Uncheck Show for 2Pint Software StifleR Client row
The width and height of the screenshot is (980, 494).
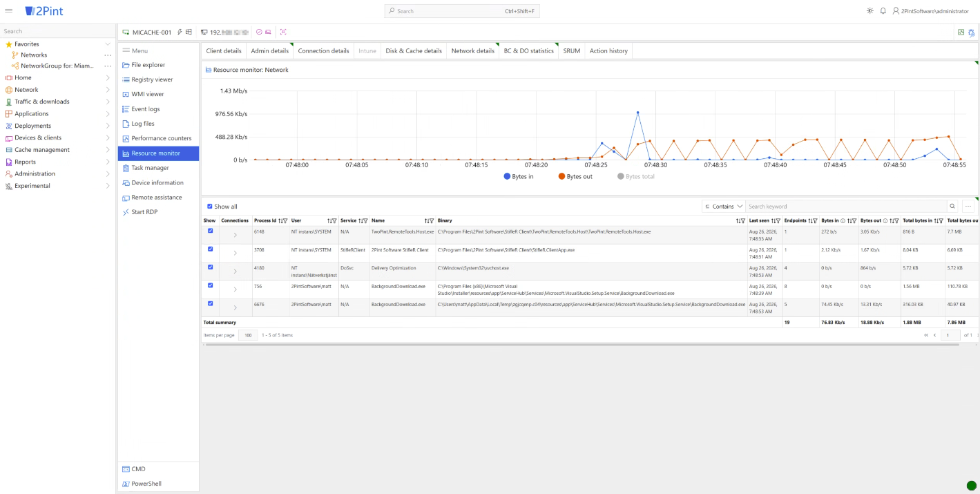pos(210,249)
